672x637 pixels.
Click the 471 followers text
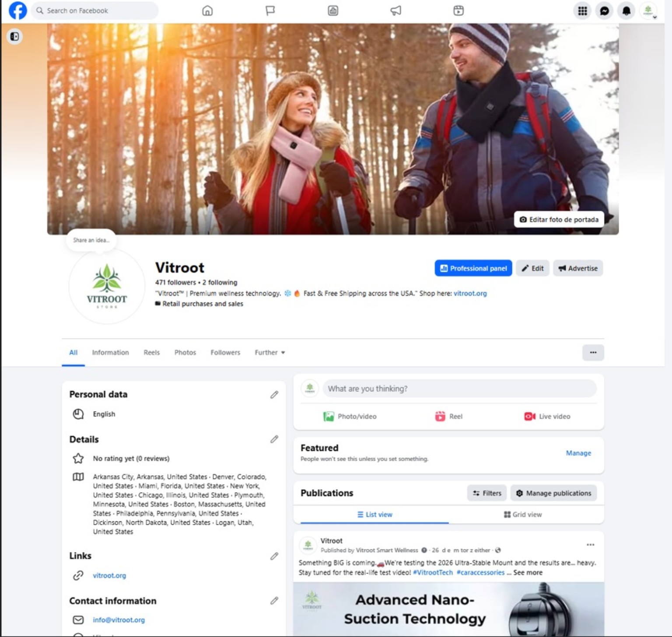(x=175, y=282)
